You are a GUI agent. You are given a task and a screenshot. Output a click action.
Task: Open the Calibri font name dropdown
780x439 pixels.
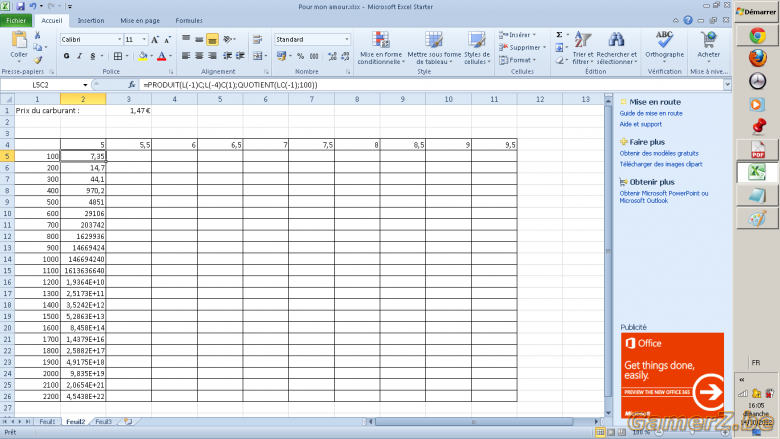click(x=119, y=39)
